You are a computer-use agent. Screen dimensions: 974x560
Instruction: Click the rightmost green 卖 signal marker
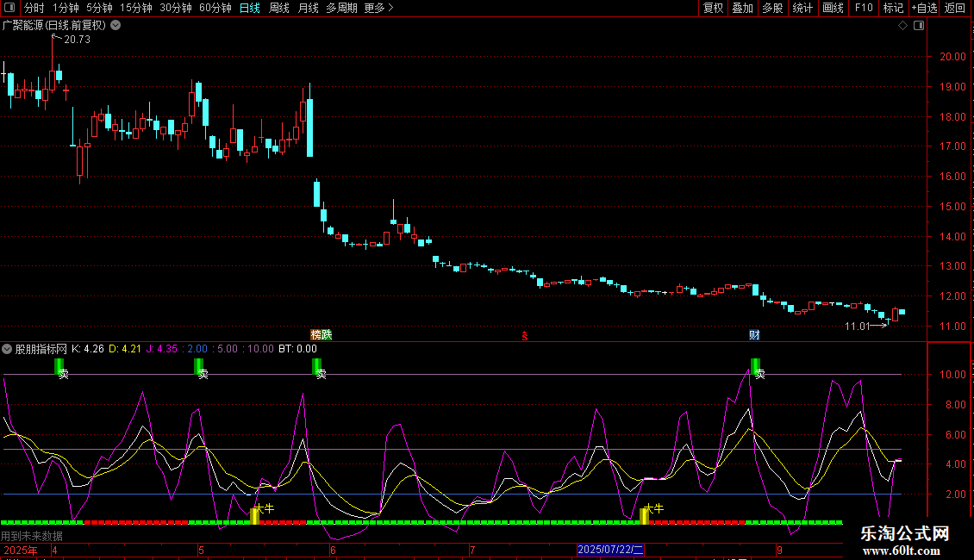click(x=755, y=368)
